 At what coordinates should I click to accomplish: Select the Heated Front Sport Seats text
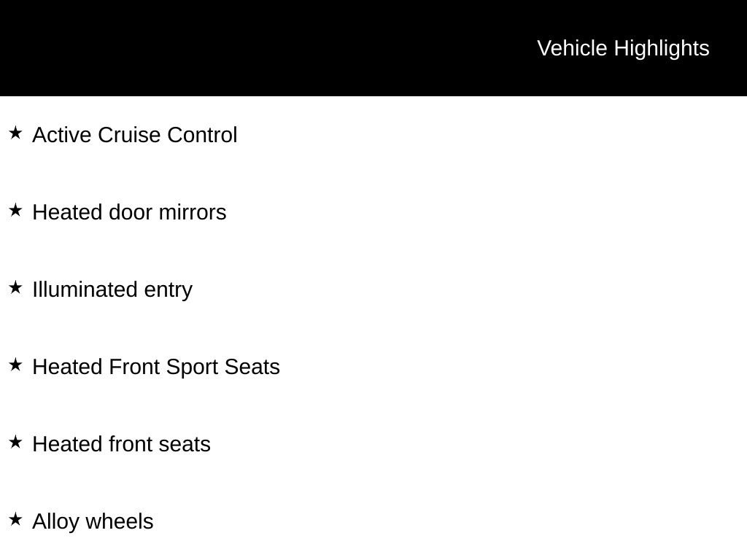tap(156, 367)
